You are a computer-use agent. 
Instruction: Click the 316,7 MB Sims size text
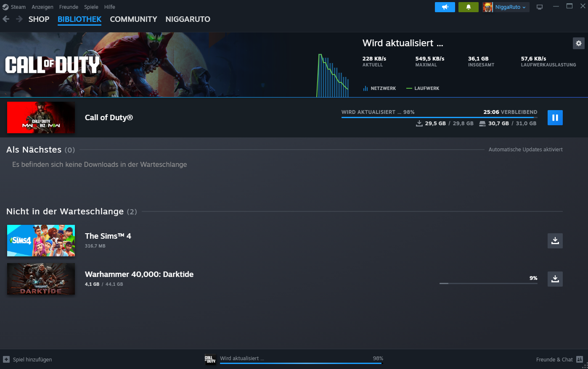click(x=95, y=246)
